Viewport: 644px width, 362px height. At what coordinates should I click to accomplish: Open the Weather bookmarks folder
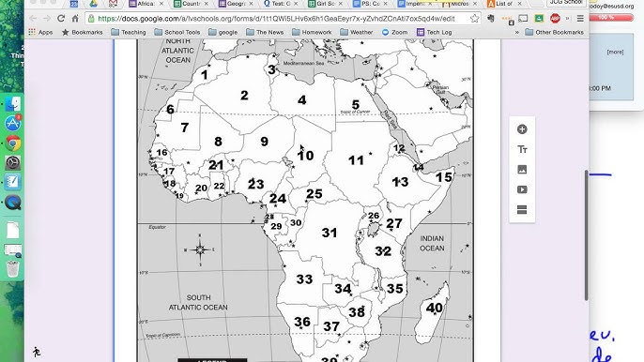click(x=357, y=32)
